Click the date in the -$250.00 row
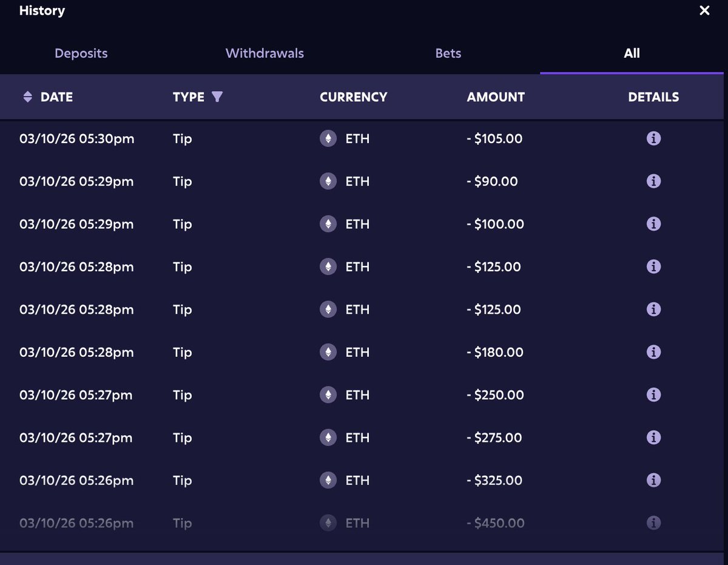Viewport: 728px width, 565px height. point(76,395)
